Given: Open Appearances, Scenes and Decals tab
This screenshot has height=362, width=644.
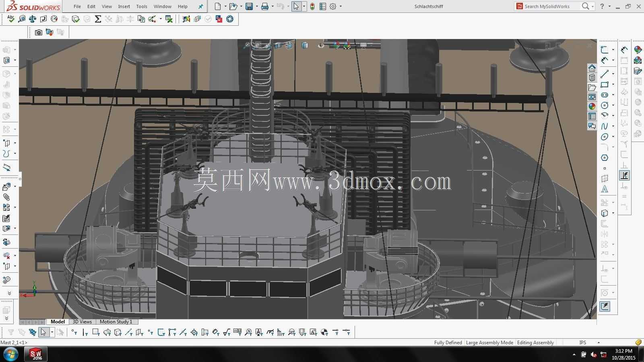Looking at the screenshot, I should point(592,107).
